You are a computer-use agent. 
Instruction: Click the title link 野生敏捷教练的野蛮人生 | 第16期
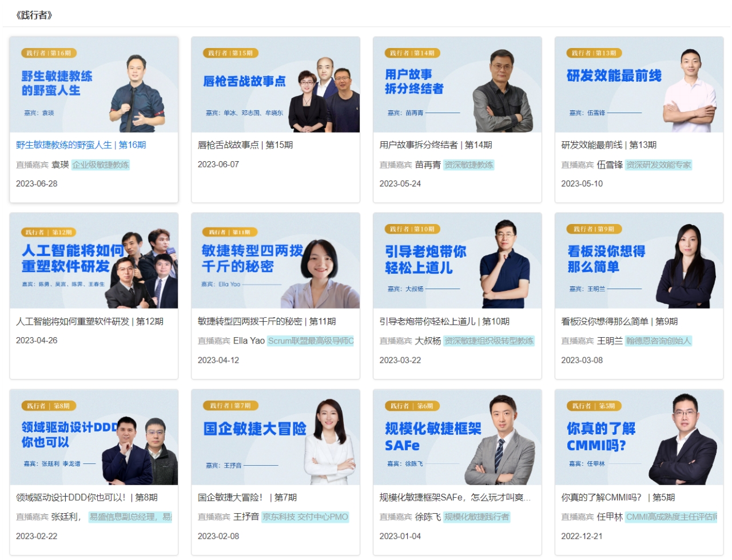click(x=81, y=145)
